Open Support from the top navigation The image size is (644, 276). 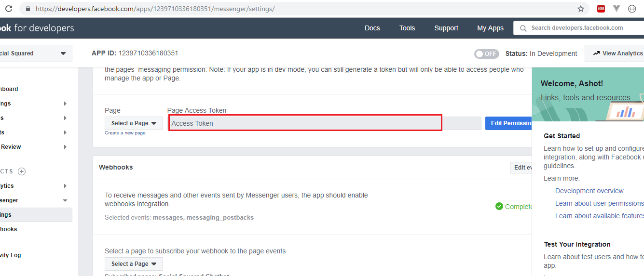tap(446, 28)
